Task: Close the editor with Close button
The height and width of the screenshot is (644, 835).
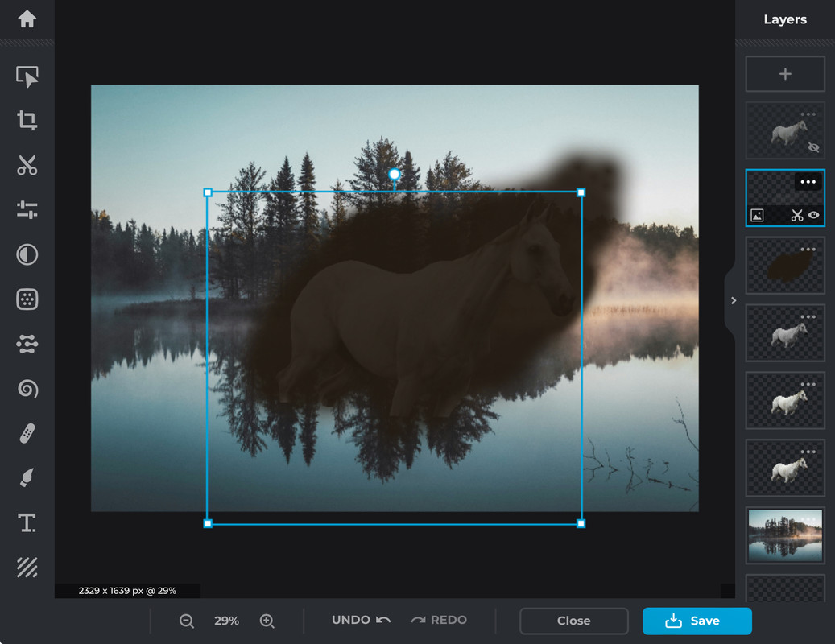Action: click(x=573, y=621)
